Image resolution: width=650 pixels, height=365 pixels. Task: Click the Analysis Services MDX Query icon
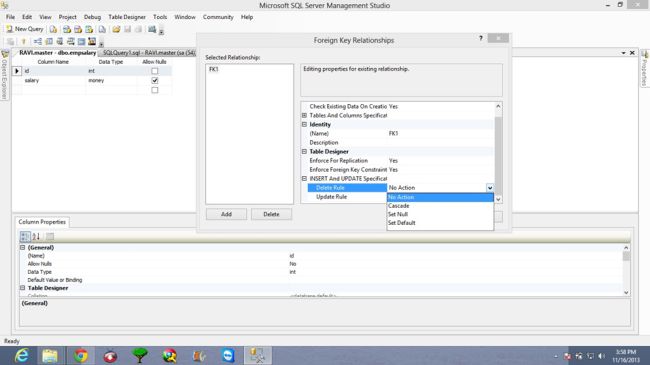(x=67, y=29)
